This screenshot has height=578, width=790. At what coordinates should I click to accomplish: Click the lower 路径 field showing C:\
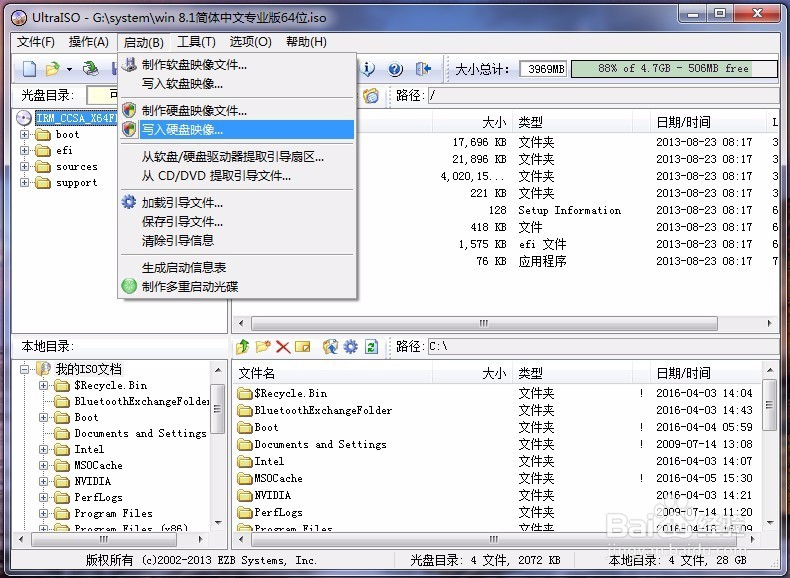pyautogui.click(x=604, y=347)
